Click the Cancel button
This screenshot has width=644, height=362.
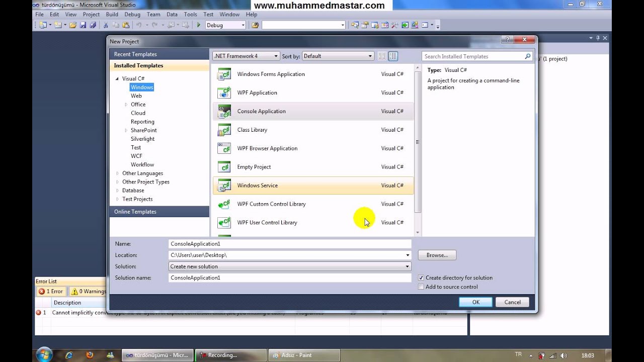pos(512,302)
